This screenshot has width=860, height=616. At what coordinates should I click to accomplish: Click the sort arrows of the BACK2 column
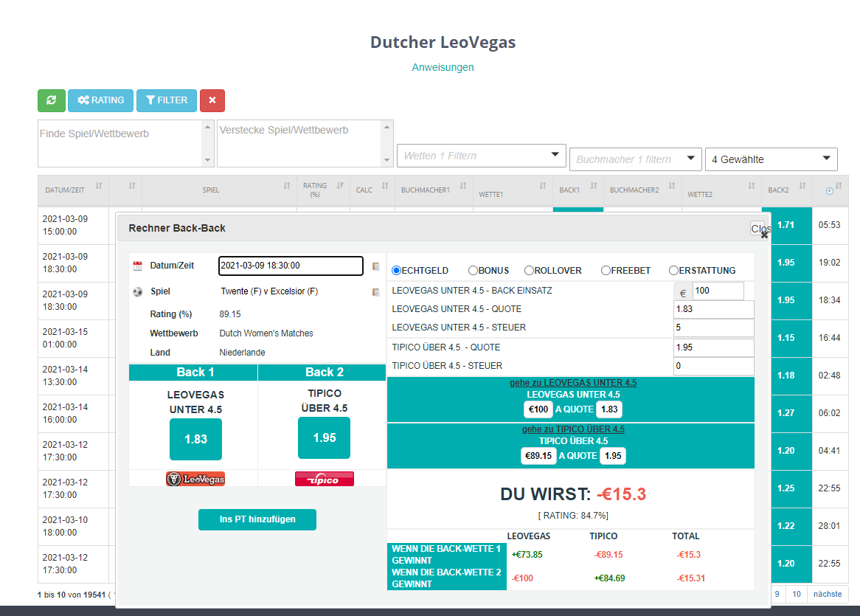point(802,186)
